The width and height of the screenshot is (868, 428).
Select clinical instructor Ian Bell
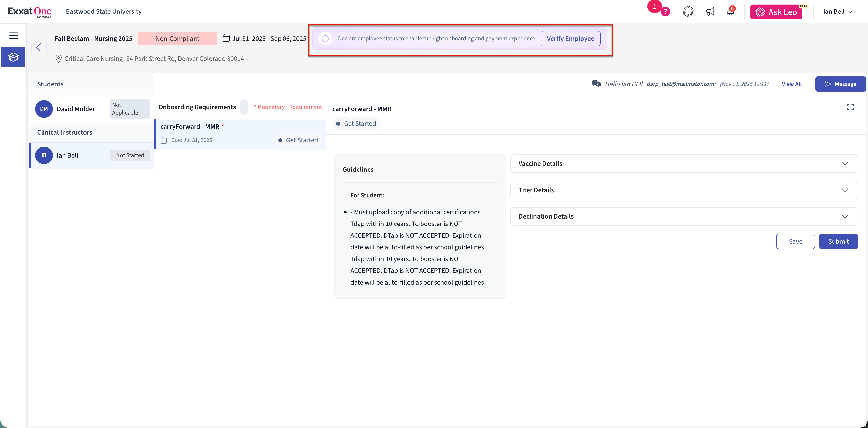pos(67,155)
